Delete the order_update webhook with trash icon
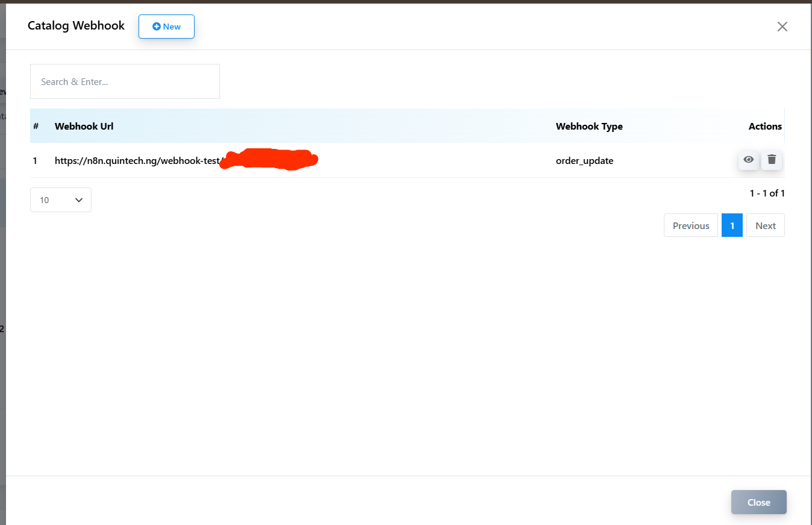812x525 pixels. tap(772, 160)
